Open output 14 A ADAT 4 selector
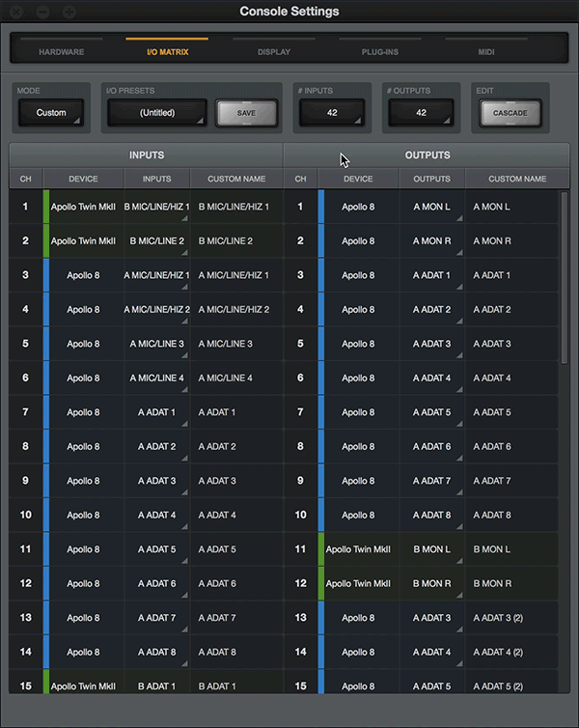This screenshot has height=728, width=579. [432, 652]
